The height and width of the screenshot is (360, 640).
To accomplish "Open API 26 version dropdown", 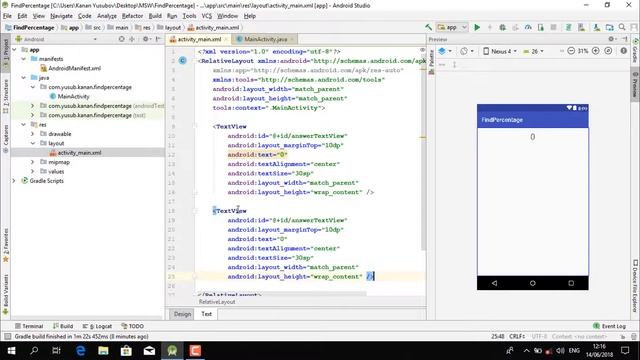I will point(533,51).
